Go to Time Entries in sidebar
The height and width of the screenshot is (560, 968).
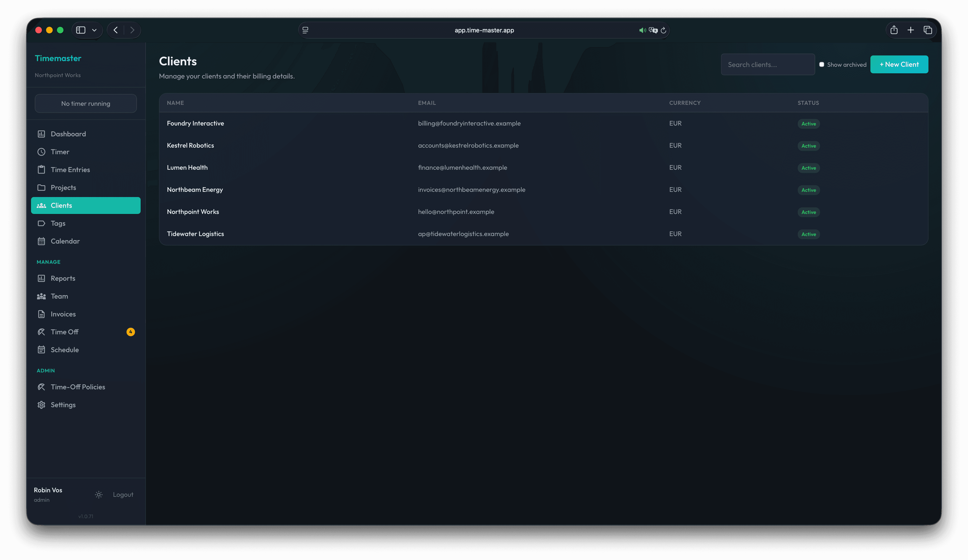pyautogui.click(x=86, y=170)
